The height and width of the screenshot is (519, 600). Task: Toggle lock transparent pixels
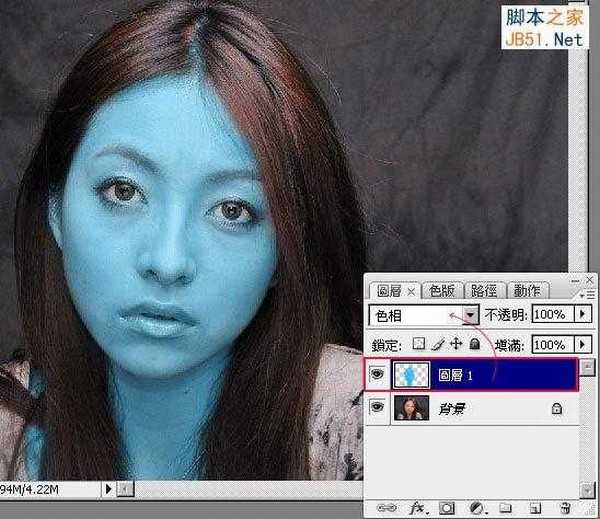click(420, 344)
